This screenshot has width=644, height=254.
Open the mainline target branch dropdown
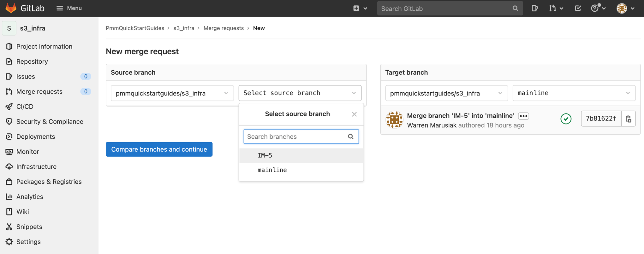(574, 93)
